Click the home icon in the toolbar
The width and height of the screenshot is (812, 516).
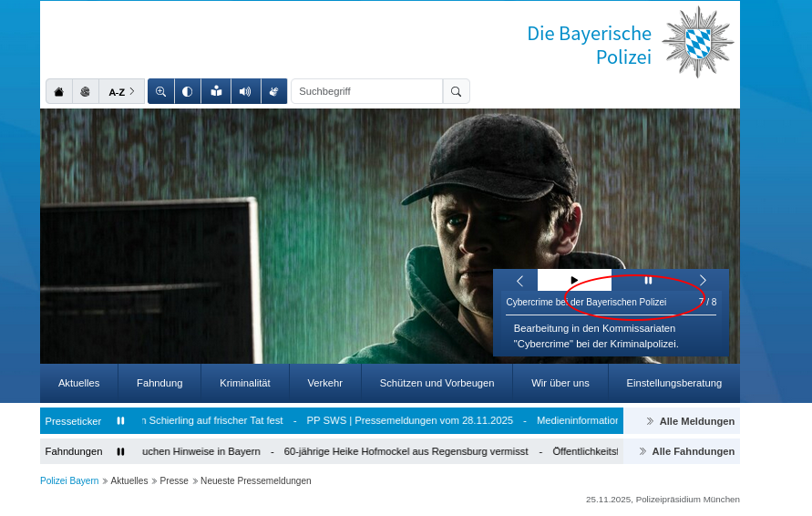pos(59,91)
